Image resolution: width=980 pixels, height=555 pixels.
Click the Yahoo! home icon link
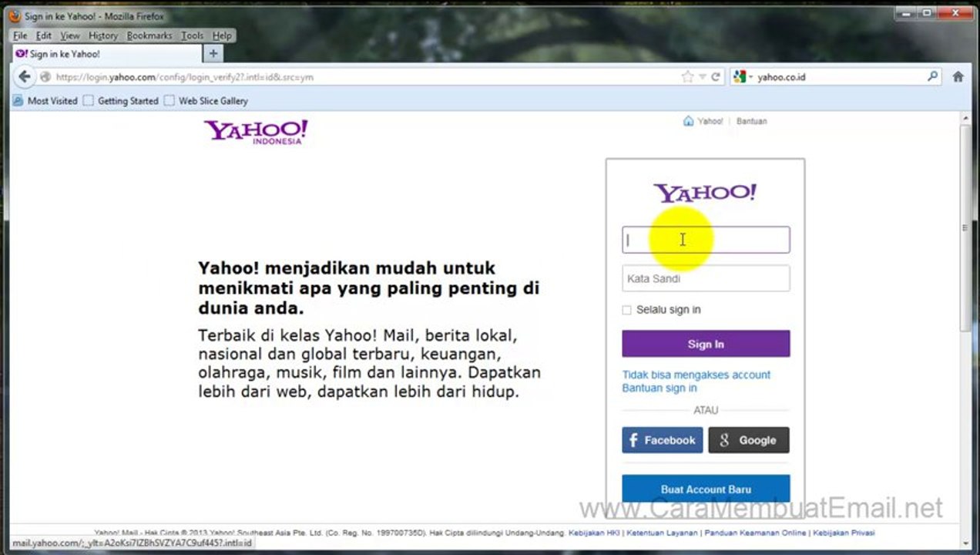(x=703, y=121)
